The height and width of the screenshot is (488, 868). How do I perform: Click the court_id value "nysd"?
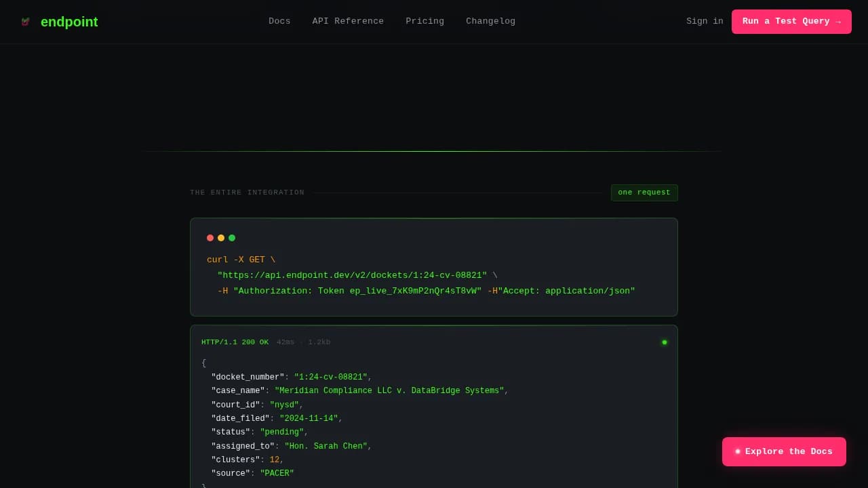point(284,405)
